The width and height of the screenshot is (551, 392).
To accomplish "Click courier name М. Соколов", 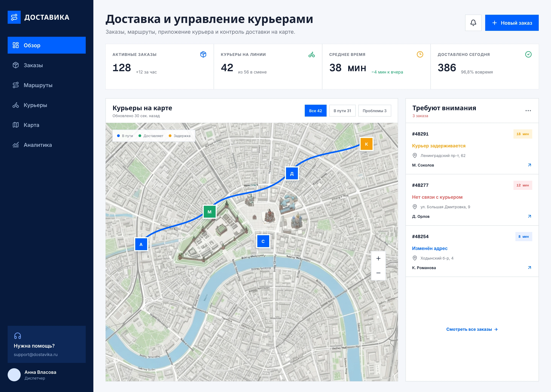I will pyautogui.click(x=423, y=165).
